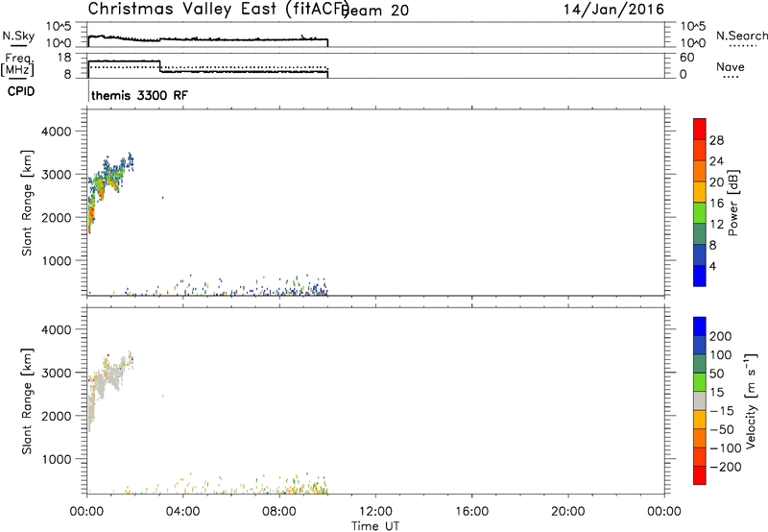Click the Velocity [m s-1] color bar label

point(751,400)
